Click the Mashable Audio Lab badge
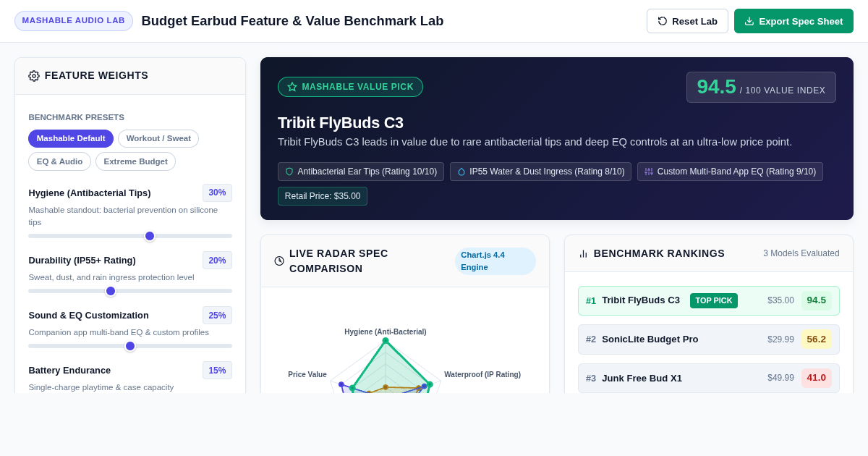The image size is (868, 456). click(x=74, y=20)
